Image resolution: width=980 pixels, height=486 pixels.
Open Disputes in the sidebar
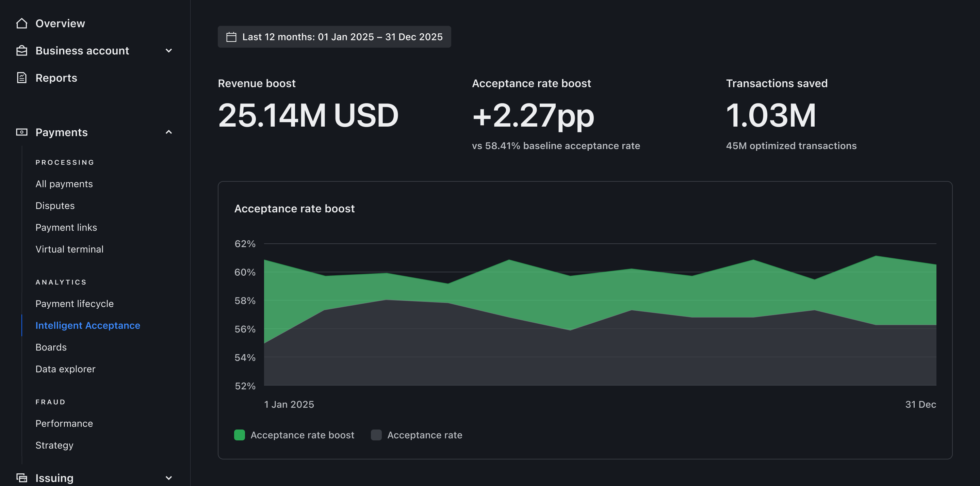55,206
